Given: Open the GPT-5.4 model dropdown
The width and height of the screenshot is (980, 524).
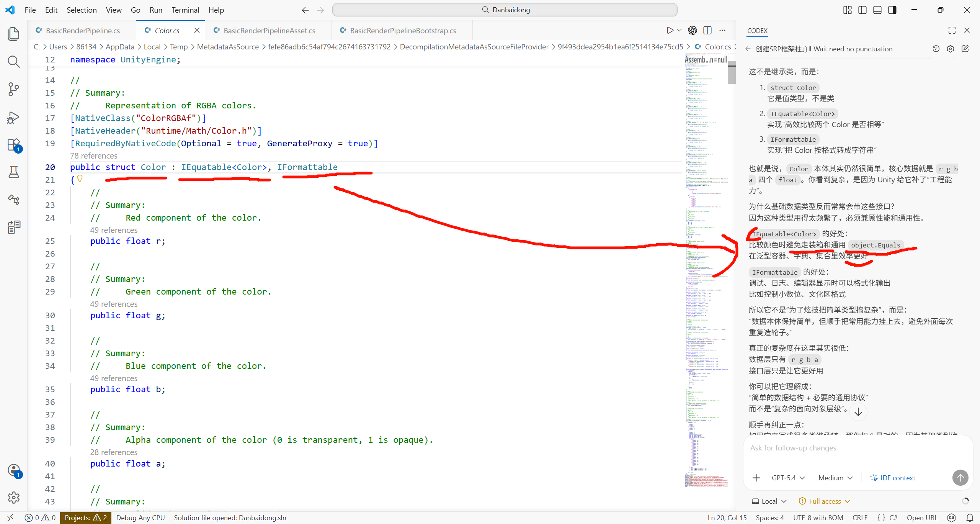Looking at the screenshot, I should coord(788,478).
